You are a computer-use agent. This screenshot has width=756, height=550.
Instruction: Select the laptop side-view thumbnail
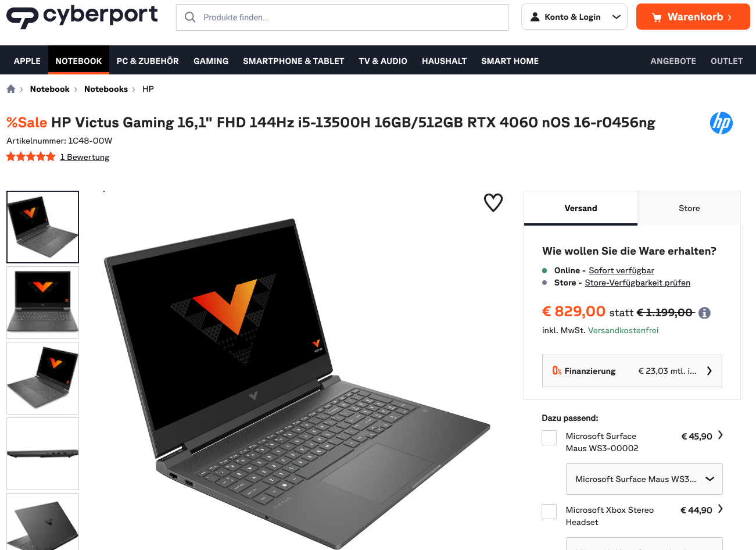(x=42, y=453)
